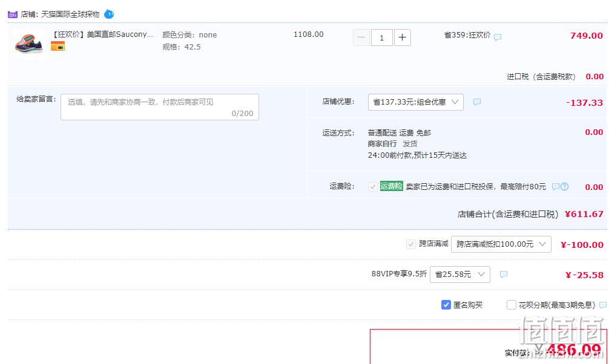Click the info bubble beside 省359:狂欢价
The height and width of the screenshot is (364, 609).
pos(498,37)
